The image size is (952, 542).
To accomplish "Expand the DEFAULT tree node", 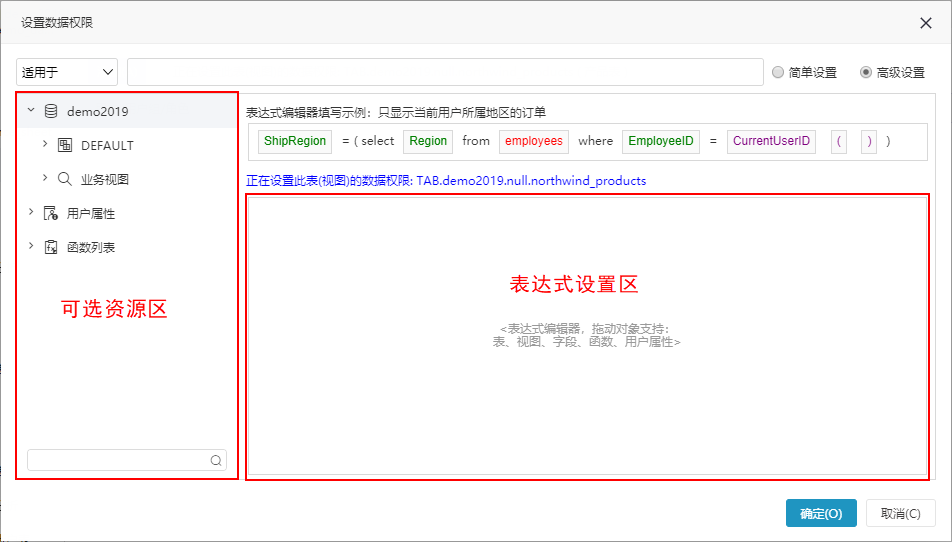I will (45, 144).
